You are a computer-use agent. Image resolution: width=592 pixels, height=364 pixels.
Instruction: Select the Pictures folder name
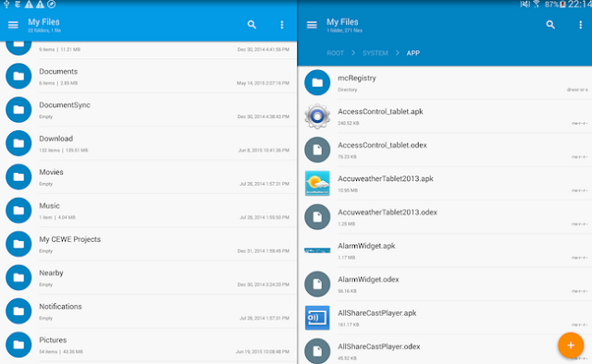53,340
